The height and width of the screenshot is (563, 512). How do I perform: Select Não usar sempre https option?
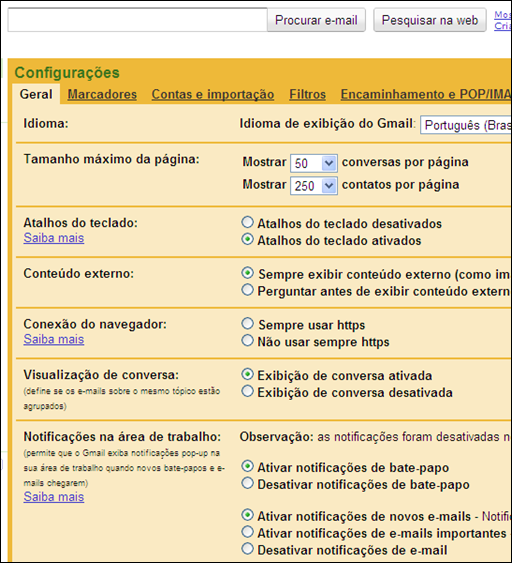(247, 340)
